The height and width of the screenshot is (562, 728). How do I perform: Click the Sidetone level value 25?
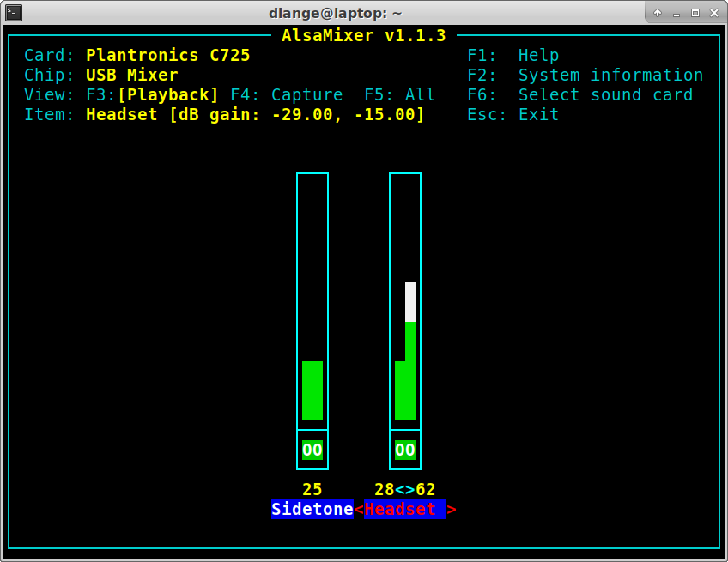312,489
